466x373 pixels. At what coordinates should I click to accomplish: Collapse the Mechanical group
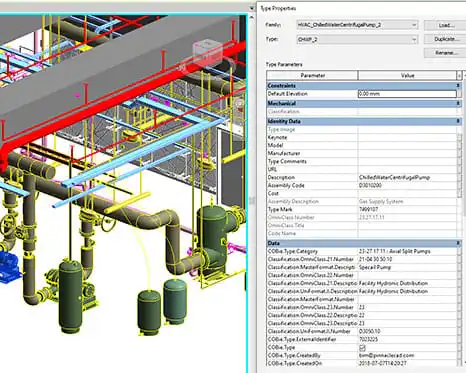(x=458, y=103)
